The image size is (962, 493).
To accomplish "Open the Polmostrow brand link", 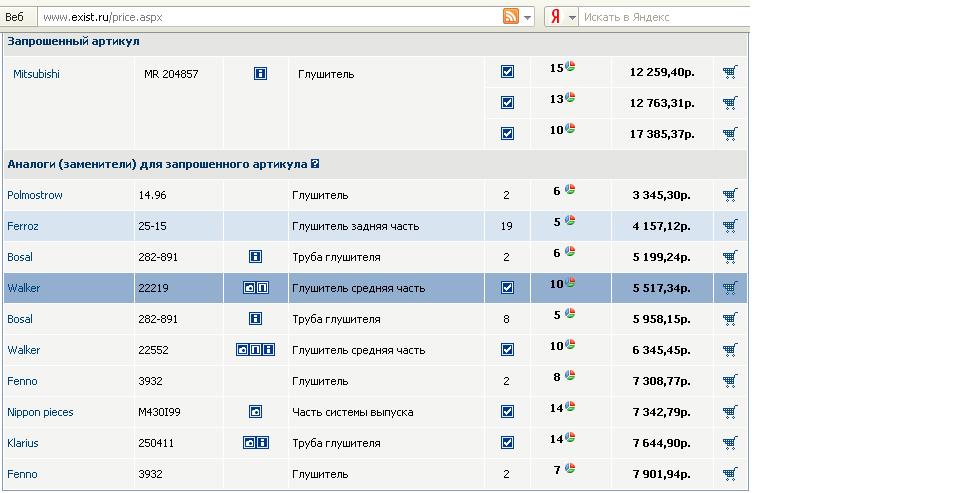I will click(x=35, y=195).
